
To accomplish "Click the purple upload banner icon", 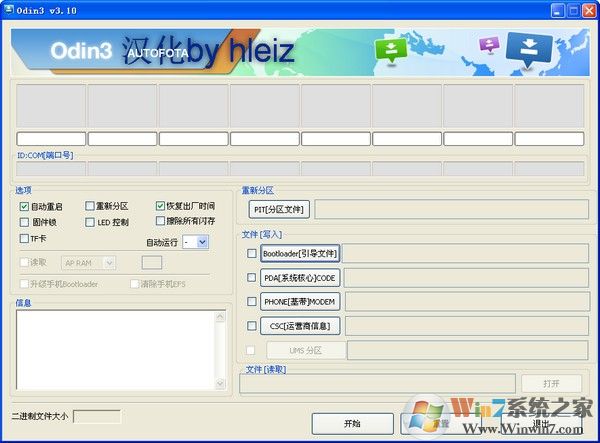I will pyautogui.click(x=489, y=44).
